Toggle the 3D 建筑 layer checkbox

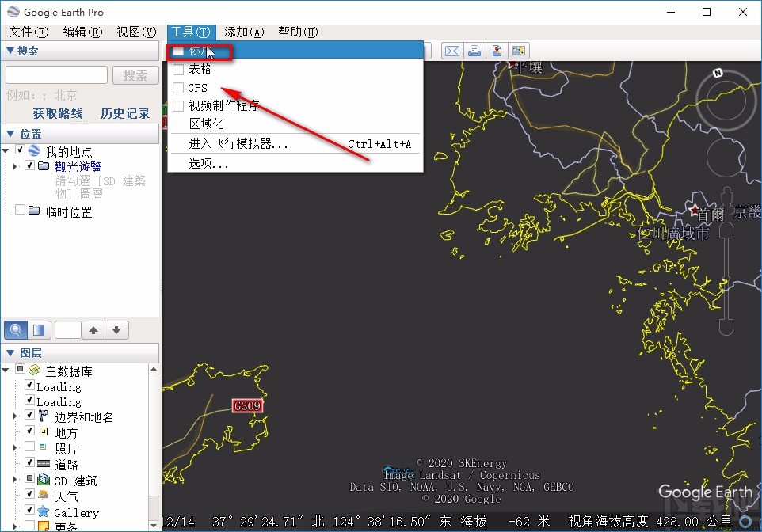click(x=29, y=478)
